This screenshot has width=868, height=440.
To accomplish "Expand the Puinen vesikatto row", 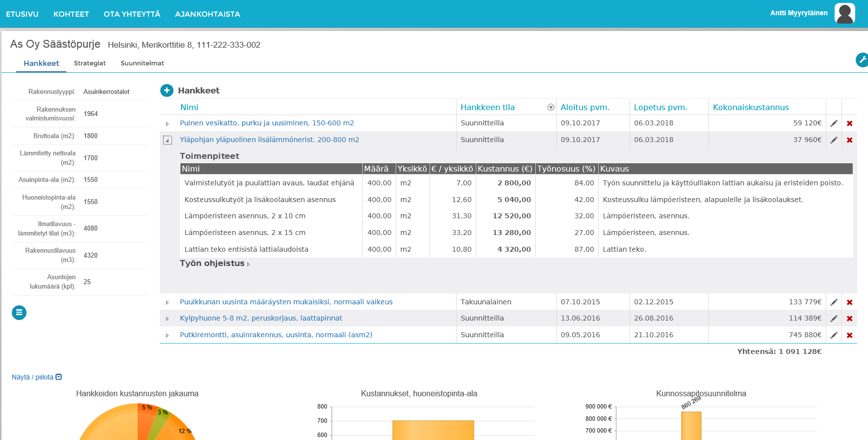I will click(168, 124).
